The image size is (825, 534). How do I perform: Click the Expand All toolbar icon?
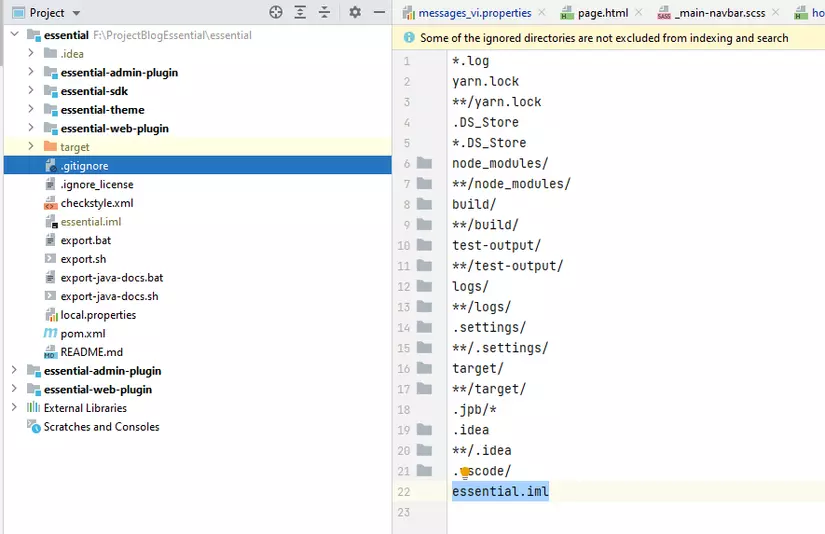[300, 12]
